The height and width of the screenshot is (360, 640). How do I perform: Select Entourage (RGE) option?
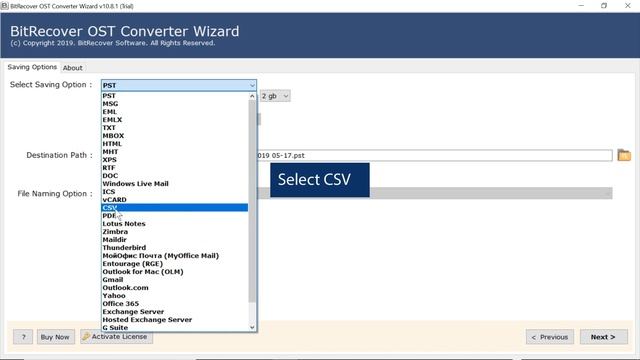(175, 264)
